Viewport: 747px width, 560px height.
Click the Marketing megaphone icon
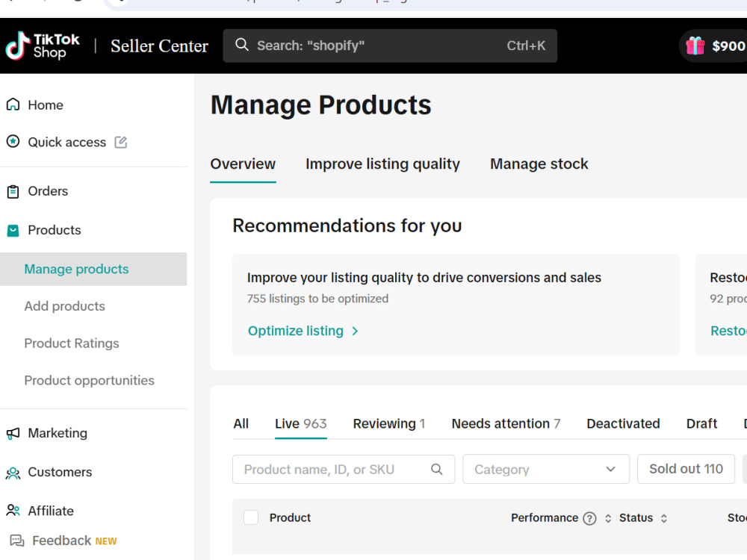tap(13, 433)
